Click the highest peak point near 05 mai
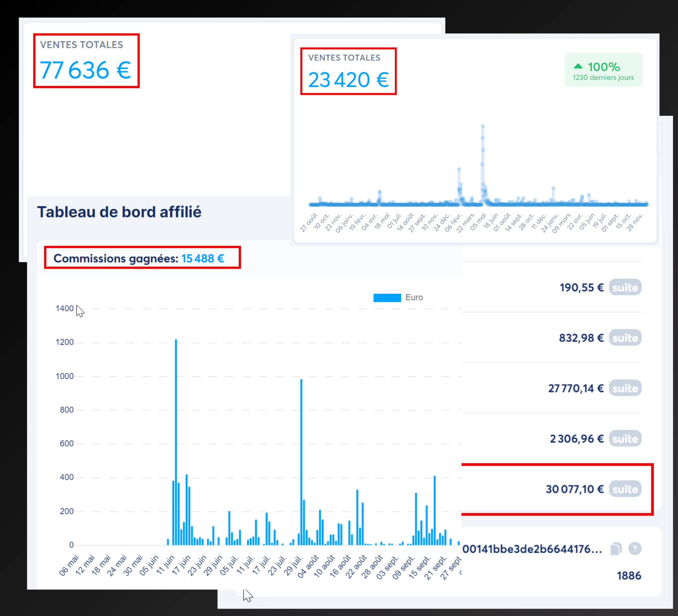The image size is (678, 616). coord(483,127)
